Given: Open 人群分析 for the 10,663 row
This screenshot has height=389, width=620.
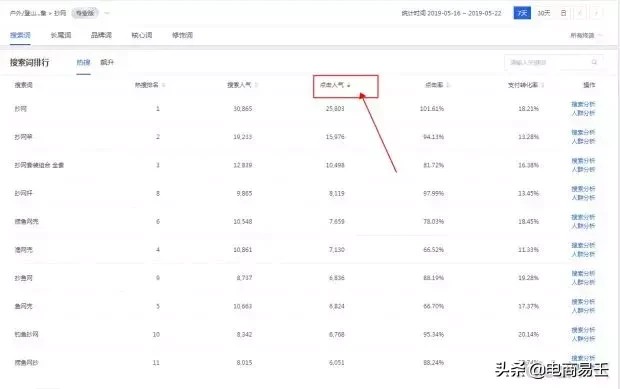Looking at the screenshot, I should tap(583, 311).
